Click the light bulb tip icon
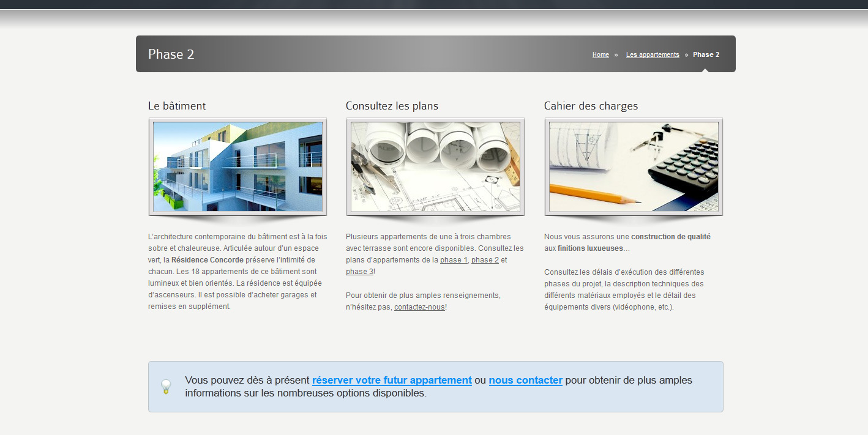The image size is (868, 435). click(166, 387)
